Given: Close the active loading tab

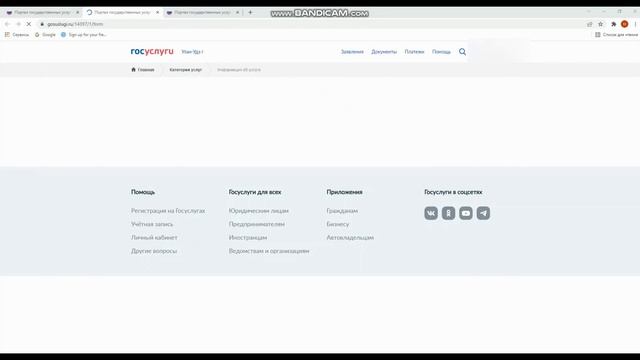Looking at the screenshot, I should pyautogui.click(x=158, y=13).
